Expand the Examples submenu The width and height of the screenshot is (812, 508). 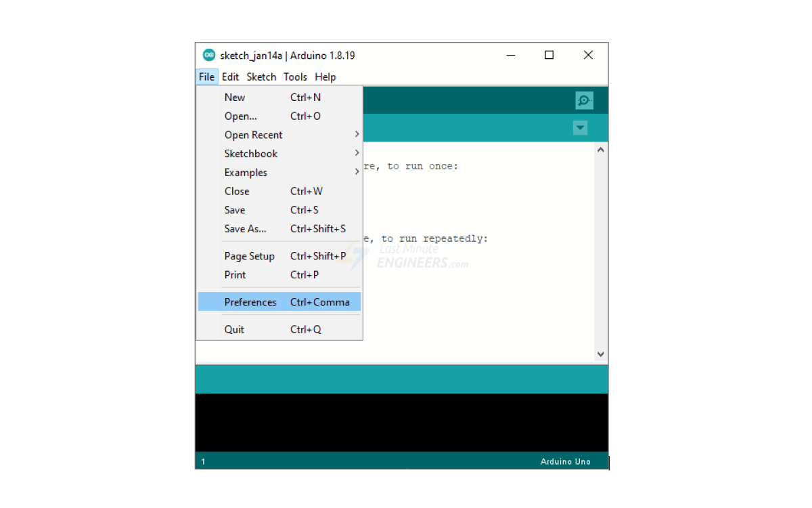coord(279,173)
